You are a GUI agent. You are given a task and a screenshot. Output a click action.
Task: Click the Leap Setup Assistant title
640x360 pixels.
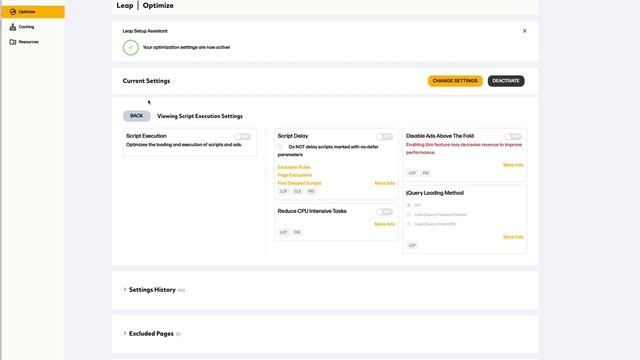coord(145,31)
